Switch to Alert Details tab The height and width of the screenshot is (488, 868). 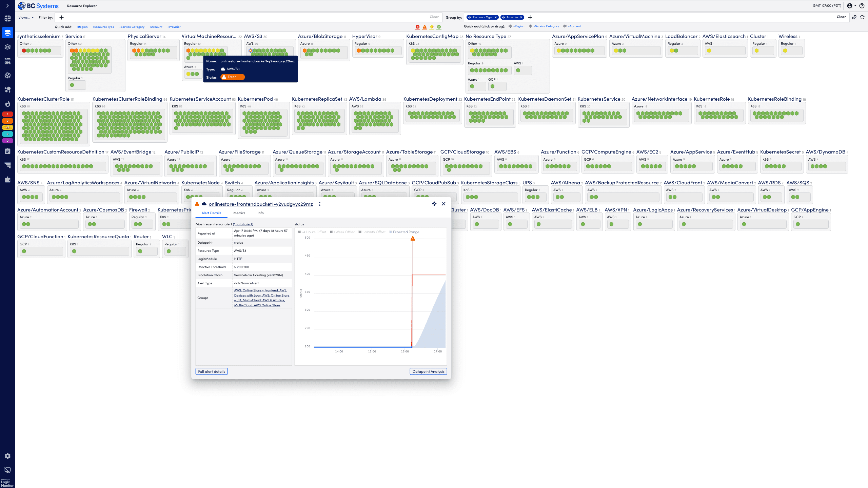click(x=211, y=213)
